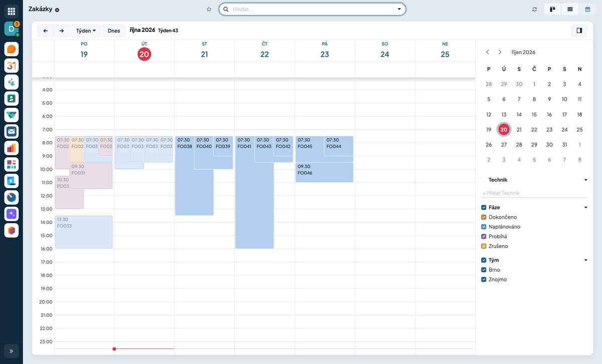Open the bar chart app icon
The width and height of the screenshot is (602, 364).
tap(12, 148)
